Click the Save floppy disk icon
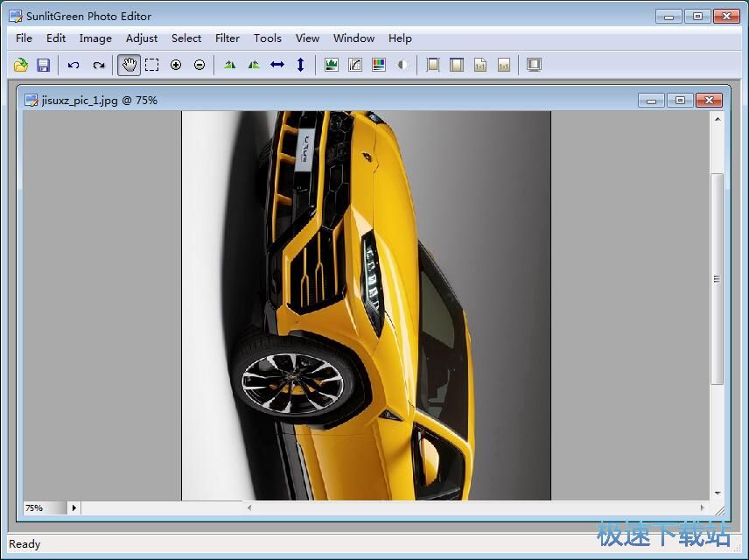This screenshot has width=749, height=560. 44,65
